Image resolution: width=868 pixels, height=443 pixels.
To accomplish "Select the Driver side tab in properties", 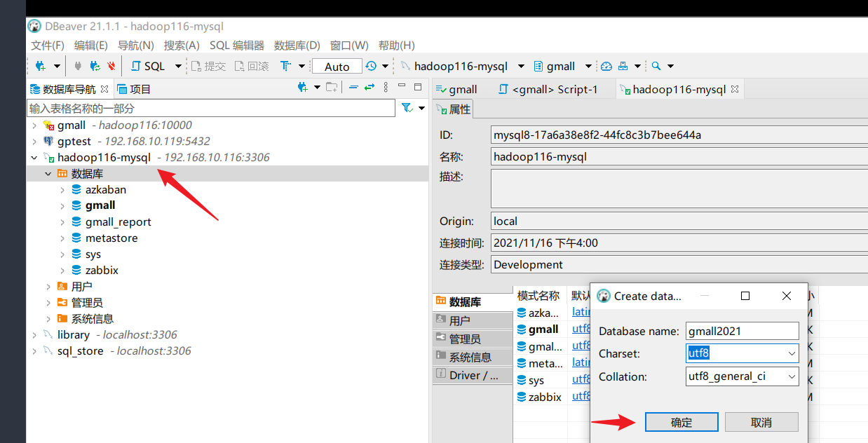I will pyautogui.click(x=473, y=375).
